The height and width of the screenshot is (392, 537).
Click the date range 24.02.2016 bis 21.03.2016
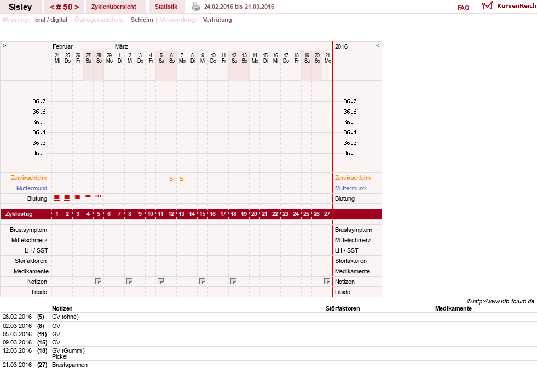tap(239, 7)
